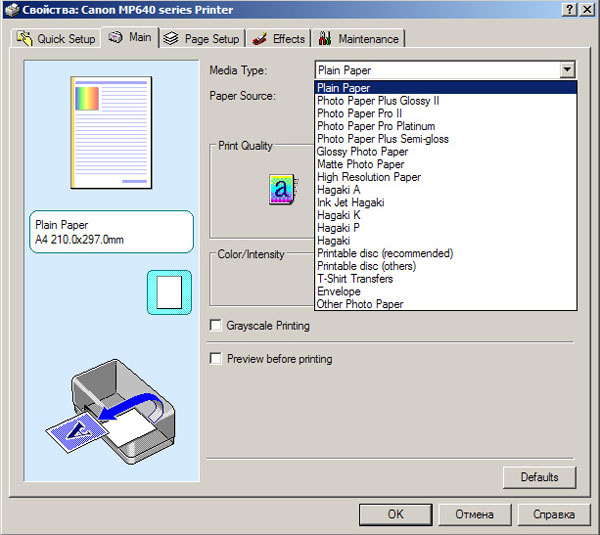Click the page orientation icon in preview panel

point(169,292)
